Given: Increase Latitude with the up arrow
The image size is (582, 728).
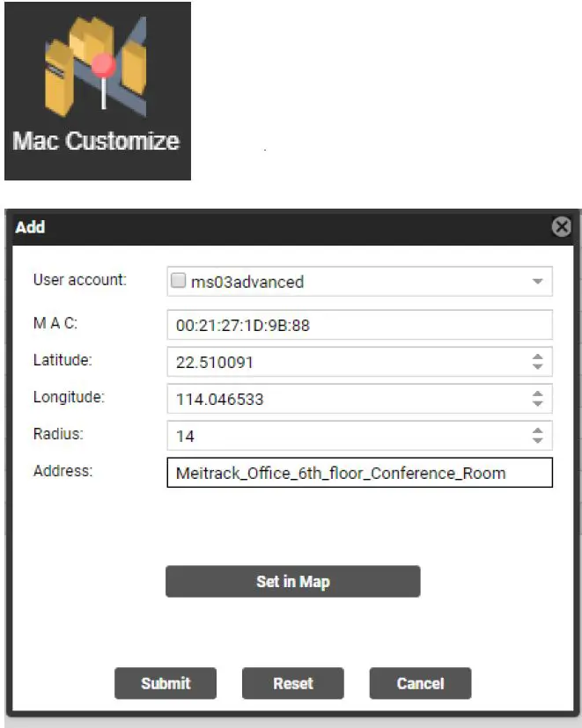Looking at the screenshot, I should (537, 357).
